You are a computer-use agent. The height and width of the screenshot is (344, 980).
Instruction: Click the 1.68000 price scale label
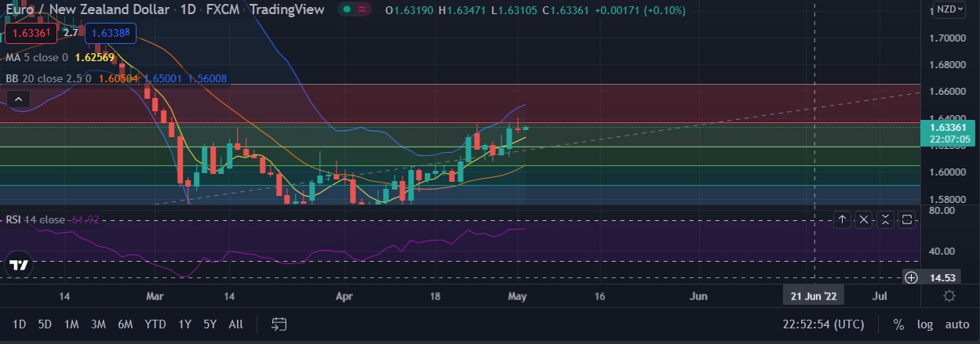tap(948, 64)
